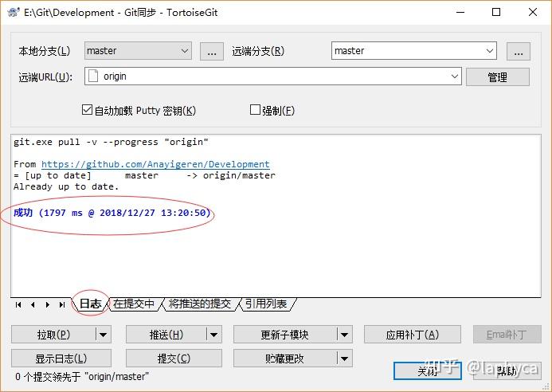The image size is (552, 392).
Task: Maximize the TortoiseGit sync window
Action: [x=496, y=12]
